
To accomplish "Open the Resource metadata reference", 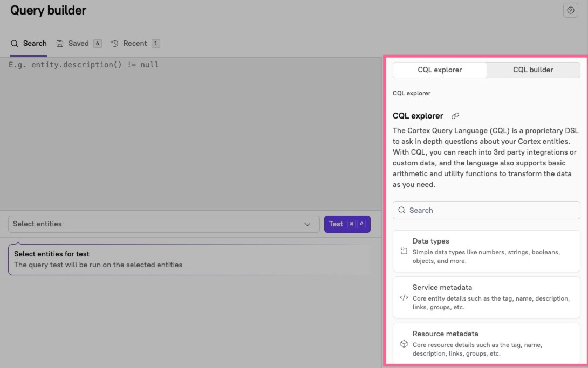I will click(486, 343).
